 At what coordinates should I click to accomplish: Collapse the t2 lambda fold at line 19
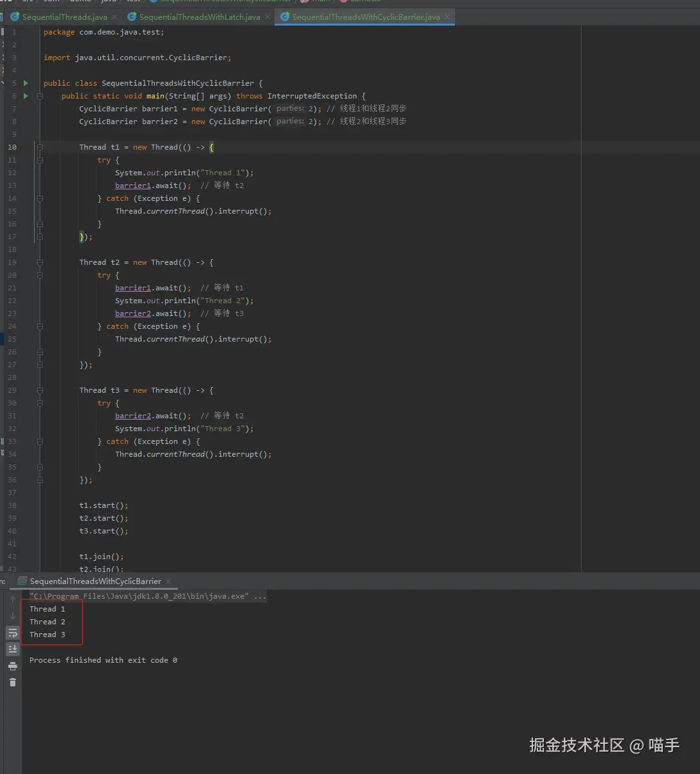40,262
